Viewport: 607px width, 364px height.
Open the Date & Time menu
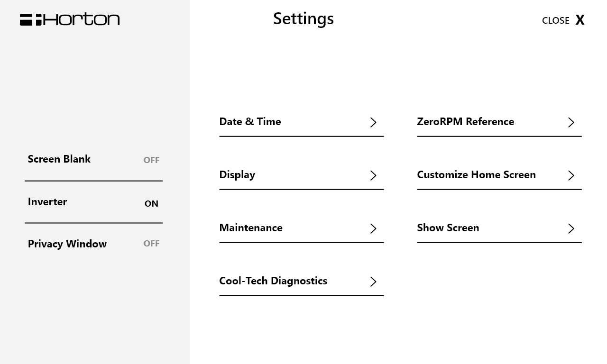point(250,122)
